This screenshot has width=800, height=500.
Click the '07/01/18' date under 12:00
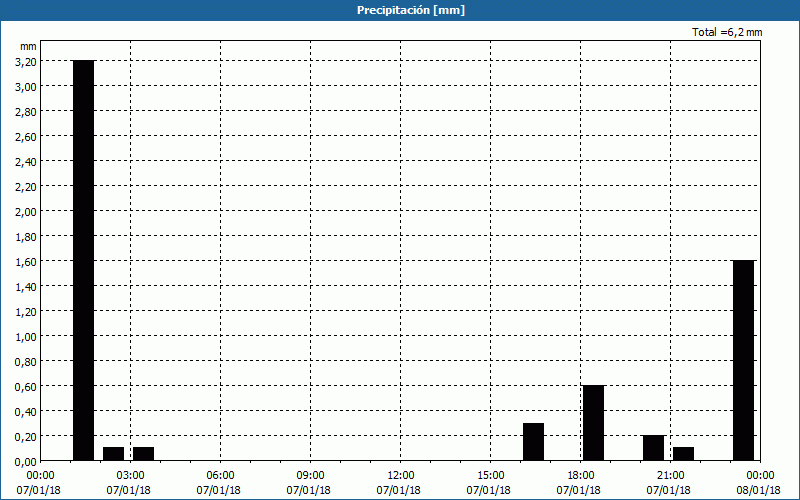(x=398, y=490)
